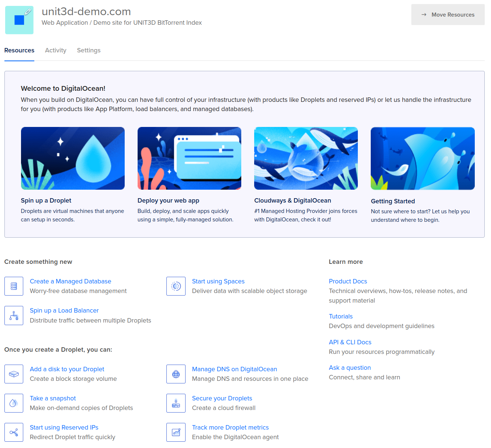Click 'Once you create a Droplet, you can:' heading
Viewport: 491px width, 448px height.
(58, 349)
